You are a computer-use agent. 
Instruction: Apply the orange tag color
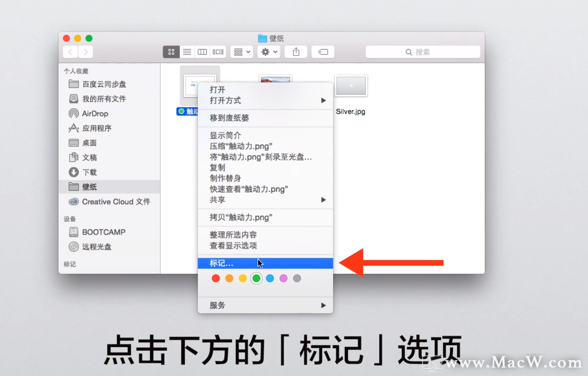[229, 278]
